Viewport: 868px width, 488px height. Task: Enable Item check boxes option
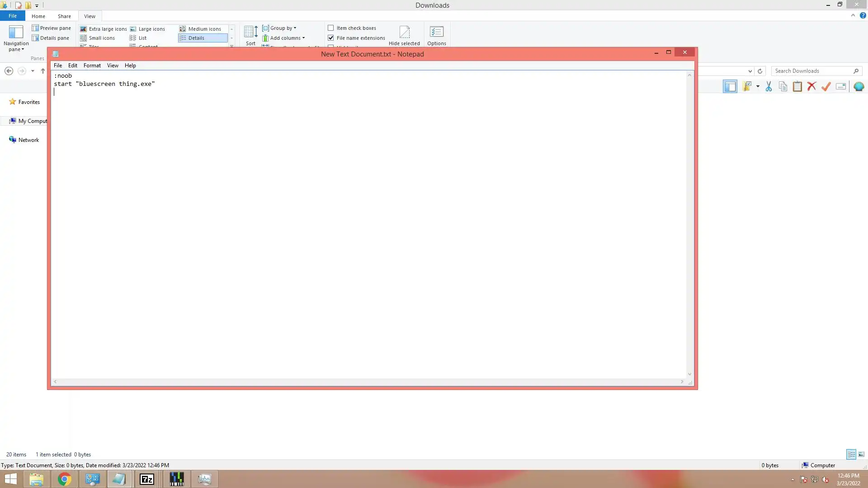tap(331, 28)
